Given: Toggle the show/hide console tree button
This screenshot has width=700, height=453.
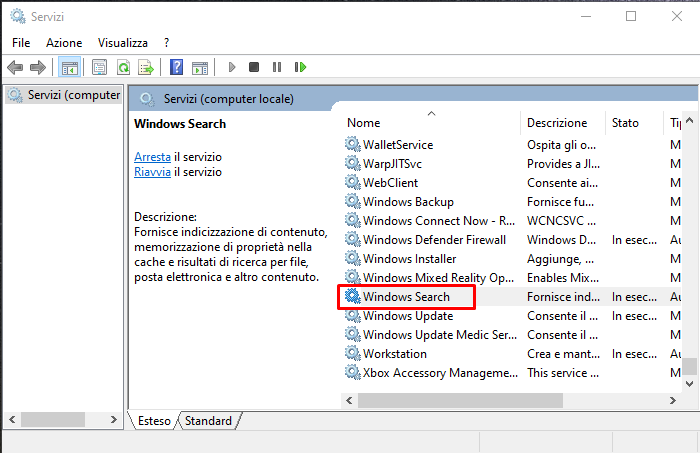Looking at the screenshot, I should click(70, 67).
